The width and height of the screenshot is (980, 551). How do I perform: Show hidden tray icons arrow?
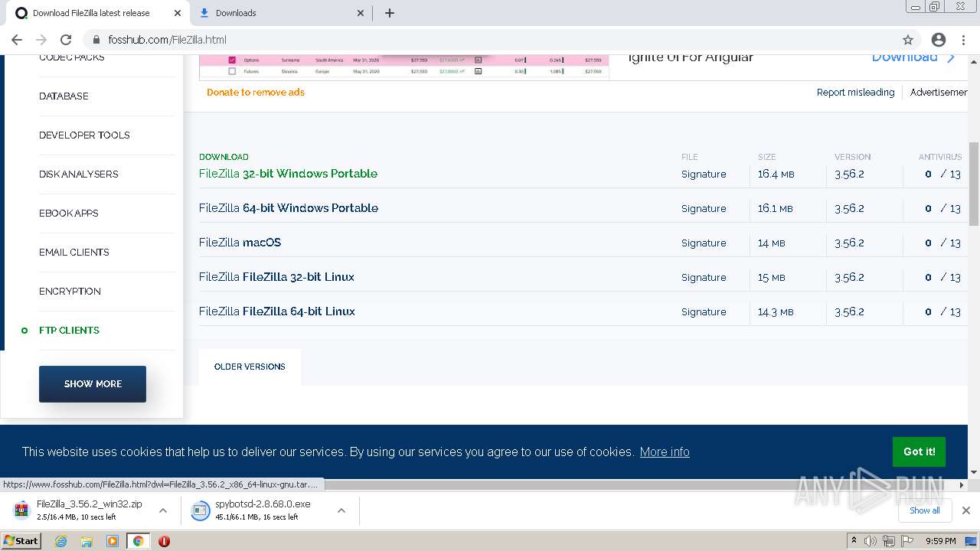coord(854,541)
